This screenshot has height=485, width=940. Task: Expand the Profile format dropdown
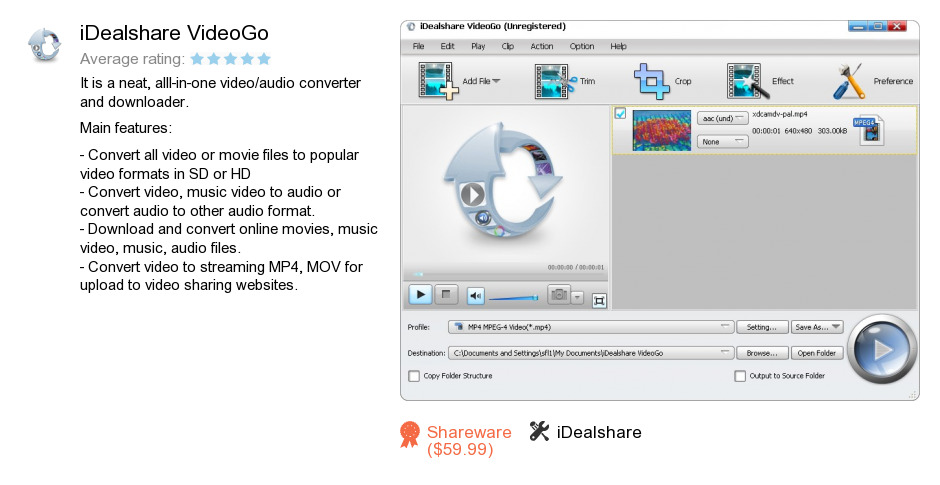point(726,327)
